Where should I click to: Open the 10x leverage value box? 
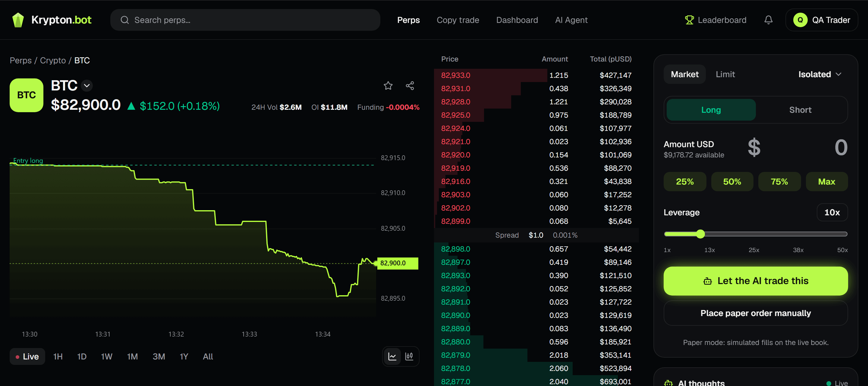pyautogui.click(x=832, y=212)
